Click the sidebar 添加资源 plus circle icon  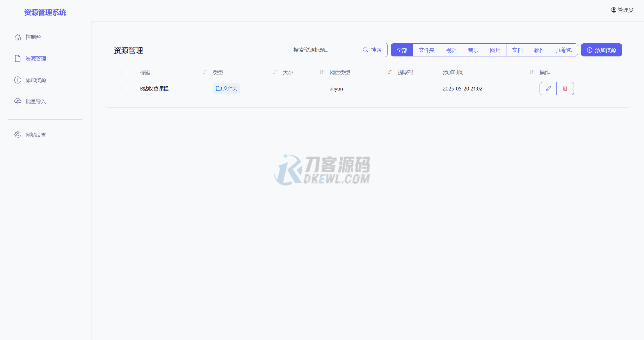pos(18,80)
